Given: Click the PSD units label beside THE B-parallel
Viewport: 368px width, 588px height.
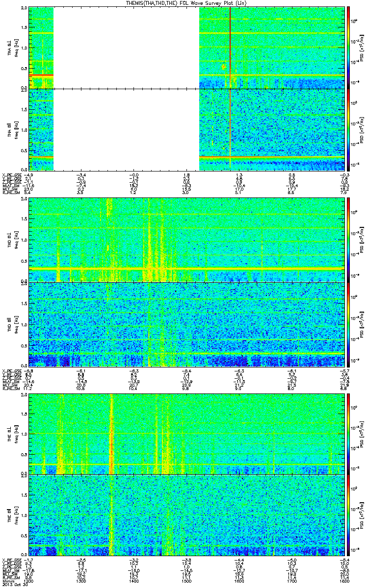Looking at the screenshot, I should pos(361,516).
